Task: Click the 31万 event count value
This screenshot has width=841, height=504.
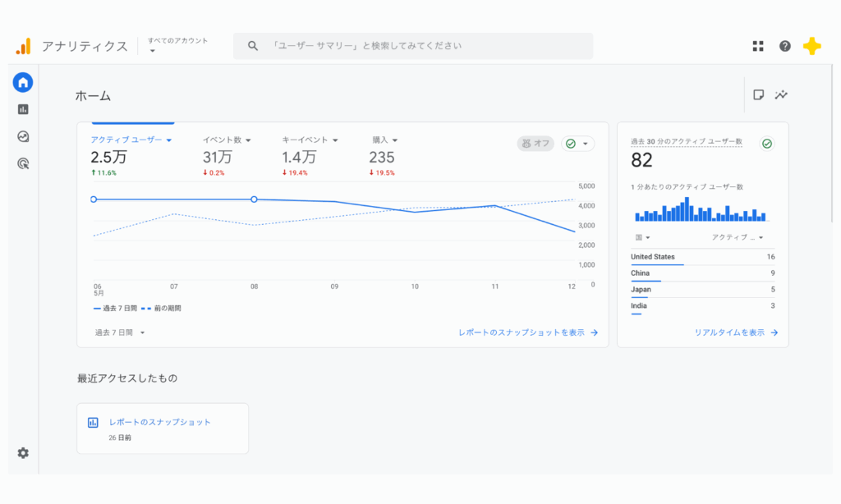Action: pyautogui.click(x=217, y=158)
